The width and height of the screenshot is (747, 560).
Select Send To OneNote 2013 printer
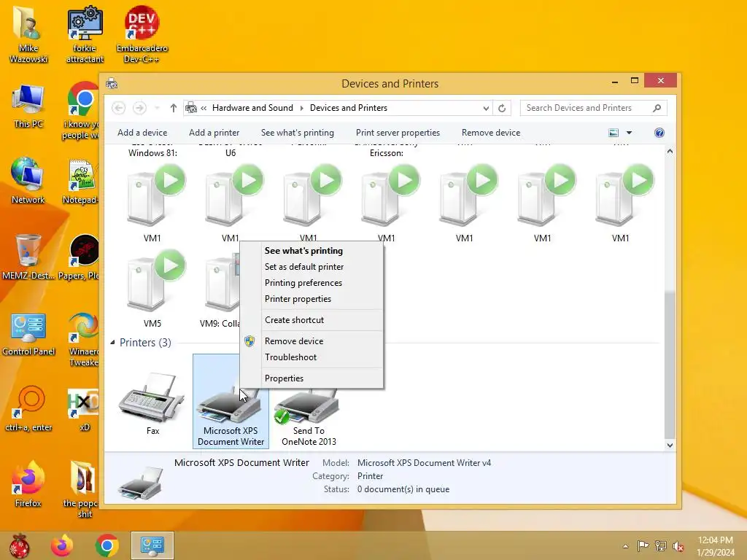click(309, 417)
